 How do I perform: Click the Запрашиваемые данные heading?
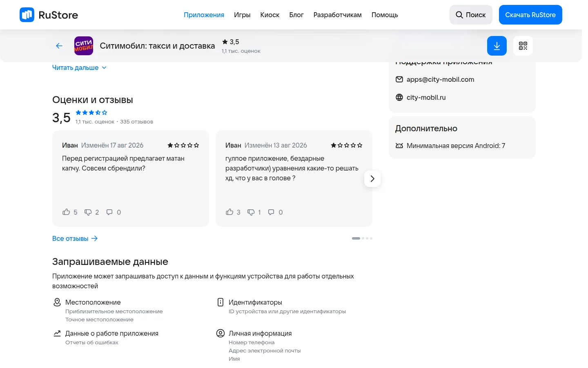[110, 262]
